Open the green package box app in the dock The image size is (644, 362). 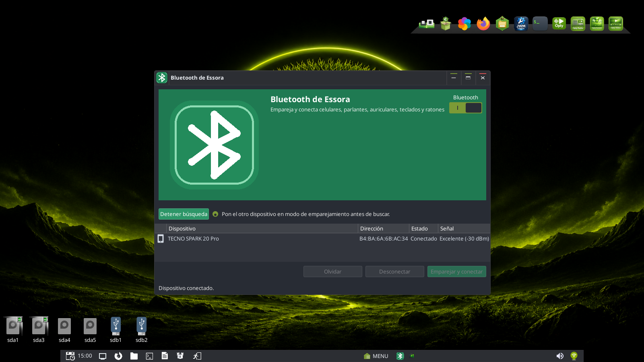446,24
